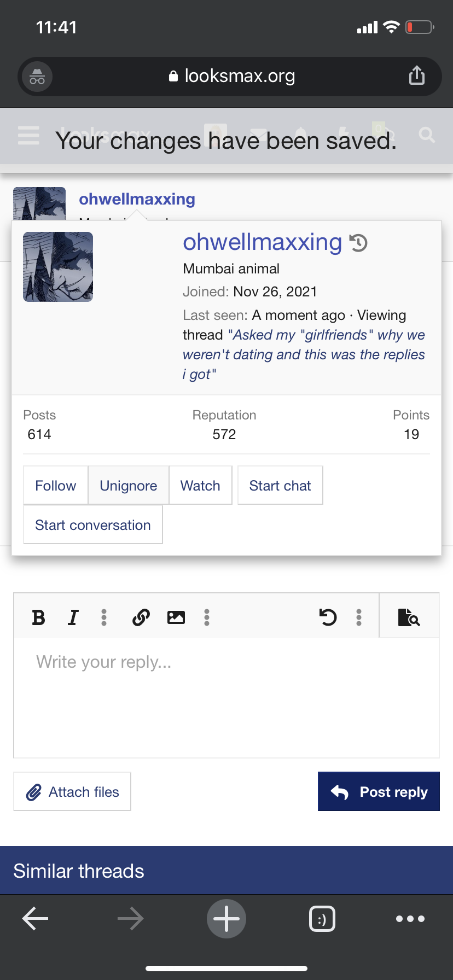Expand more options beside undo button

point(359,617)
